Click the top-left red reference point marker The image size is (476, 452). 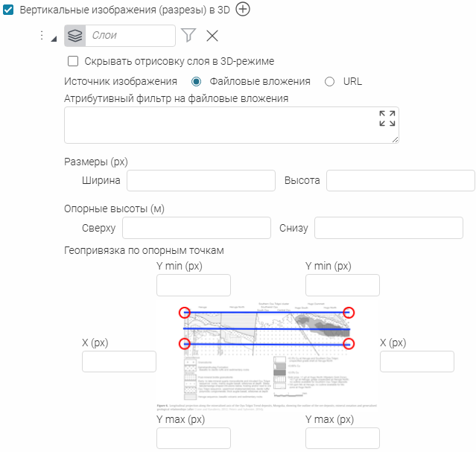[x=184, y=313]
